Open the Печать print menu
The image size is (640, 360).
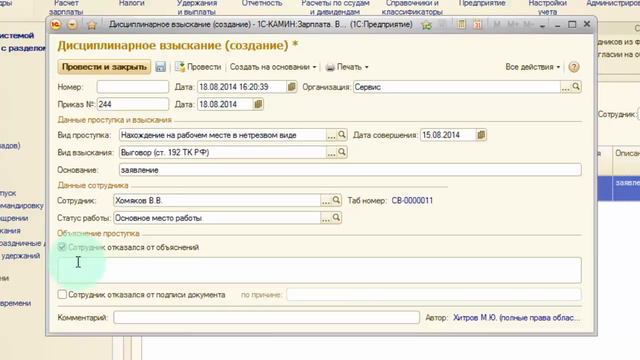(347, 67)
